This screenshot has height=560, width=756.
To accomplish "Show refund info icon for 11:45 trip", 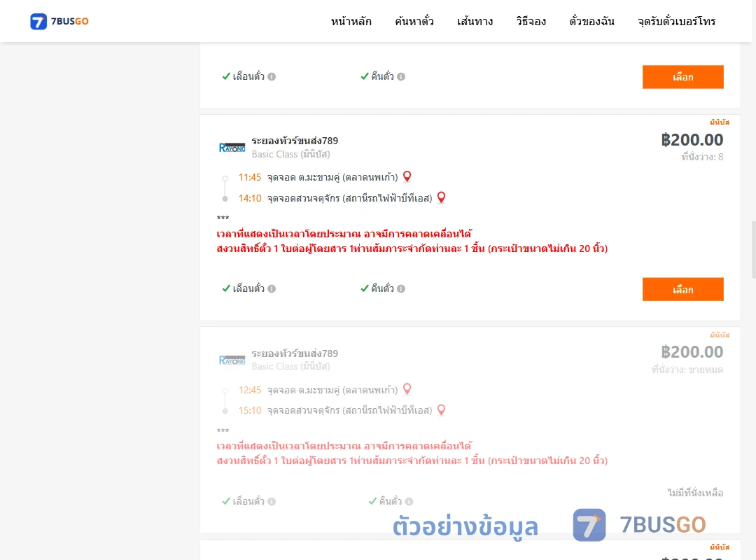I will click(x=401, y=289).
